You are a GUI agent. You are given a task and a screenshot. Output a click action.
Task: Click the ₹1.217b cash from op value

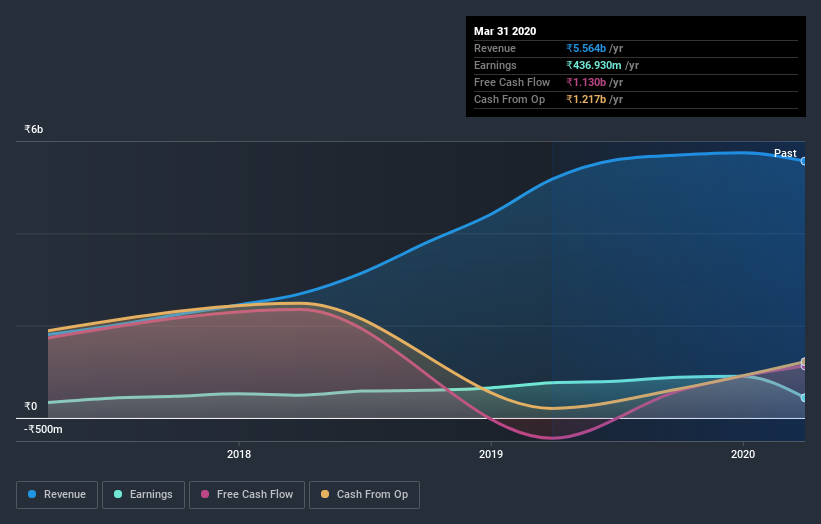[586, 99]
